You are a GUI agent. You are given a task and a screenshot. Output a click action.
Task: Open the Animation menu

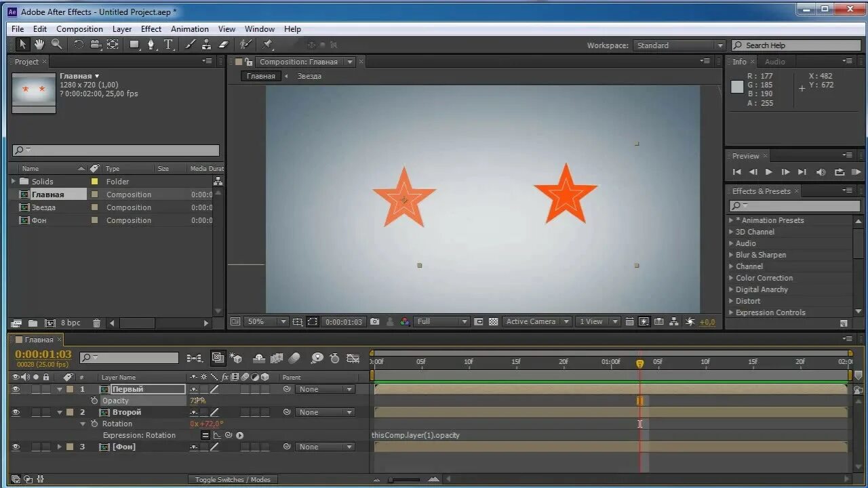coord(190,29)
